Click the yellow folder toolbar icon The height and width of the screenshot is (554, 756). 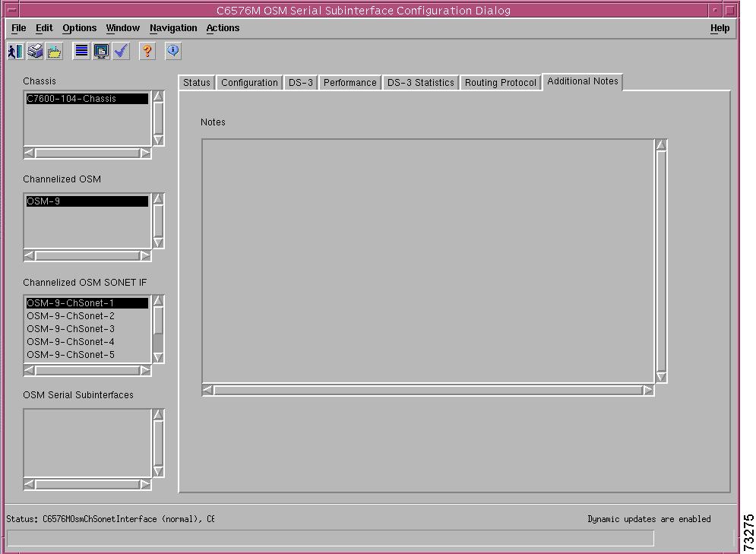pos(54,51)
